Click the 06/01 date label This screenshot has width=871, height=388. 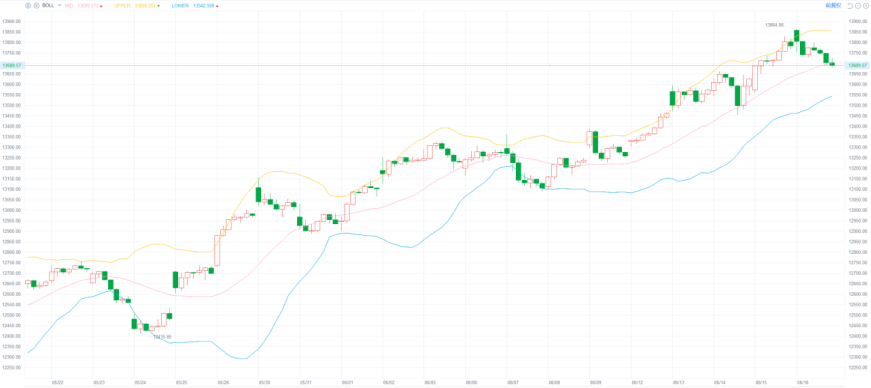coord(347,382)
